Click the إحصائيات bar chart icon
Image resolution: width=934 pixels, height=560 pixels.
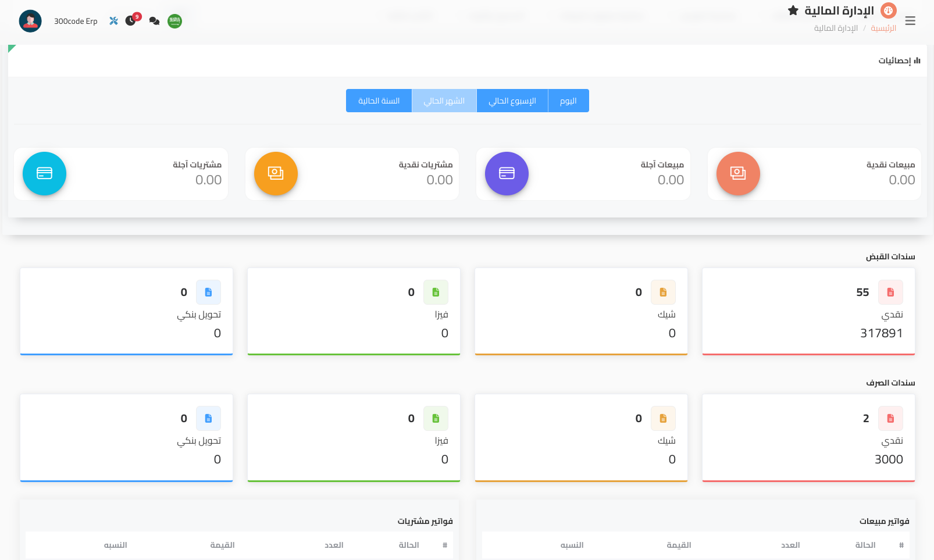(917, 60)
